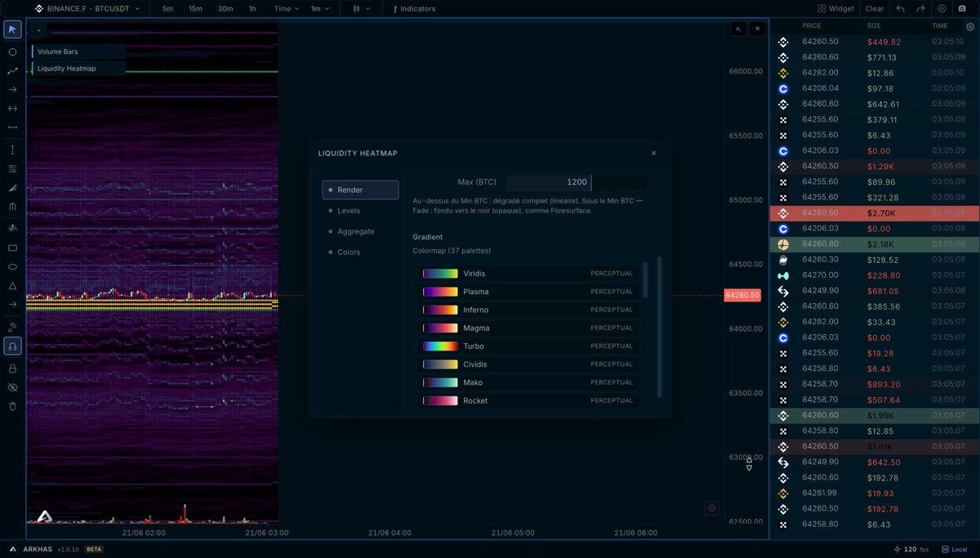Switch to the 30m timeframe

(x=225, y=8)
